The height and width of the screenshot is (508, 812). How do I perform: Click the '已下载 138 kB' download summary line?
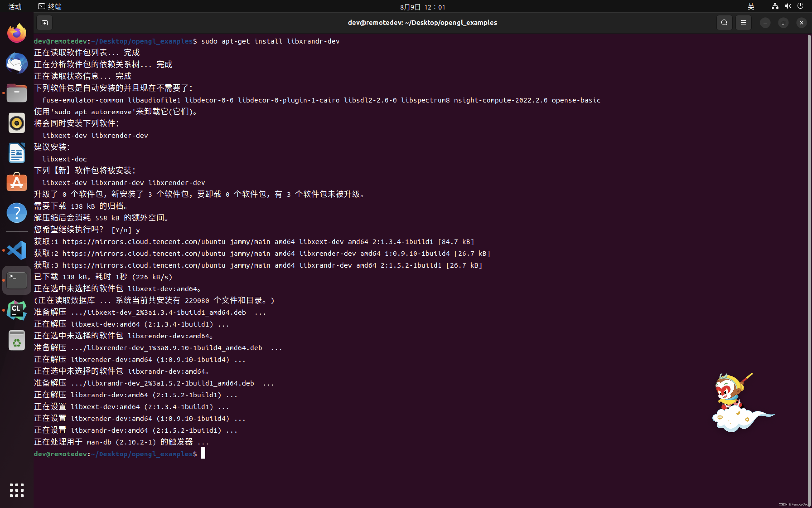tap(103, 277)
